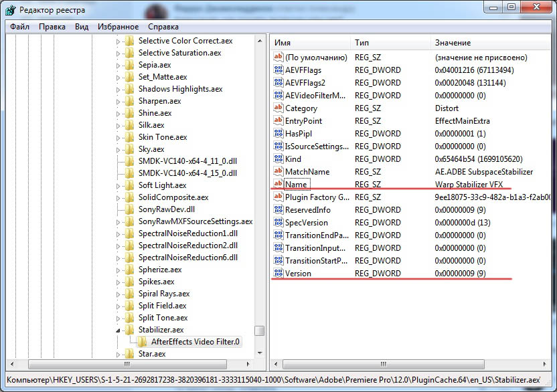Open the Файл menu
The image size is (557, 392).
point(19,27)
